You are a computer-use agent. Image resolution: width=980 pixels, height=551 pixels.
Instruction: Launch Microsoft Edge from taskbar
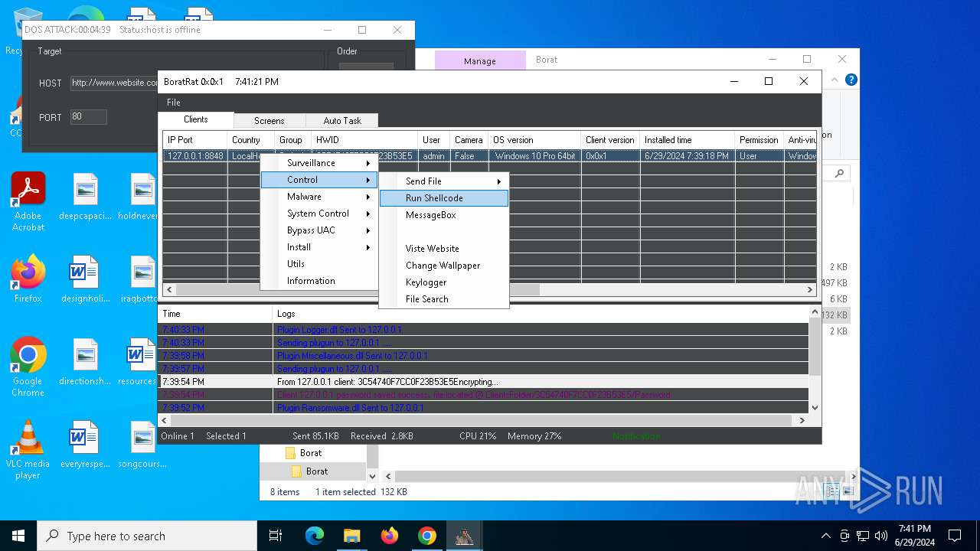click(315, 536)
